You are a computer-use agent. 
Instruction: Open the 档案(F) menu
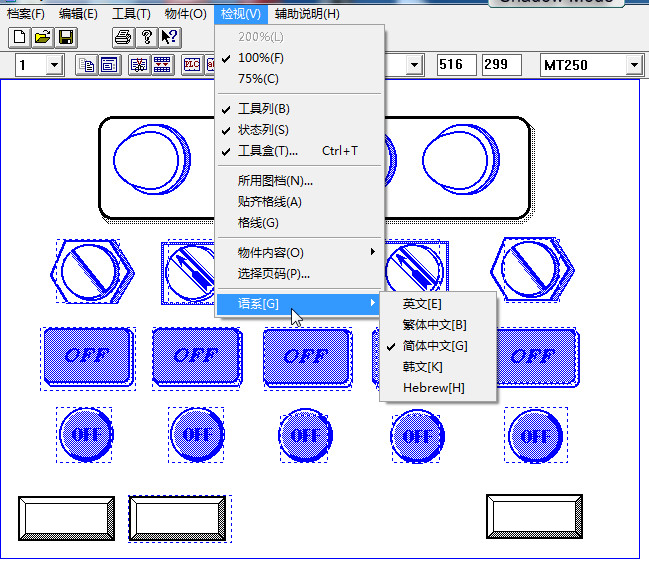(x=26, y=14)
